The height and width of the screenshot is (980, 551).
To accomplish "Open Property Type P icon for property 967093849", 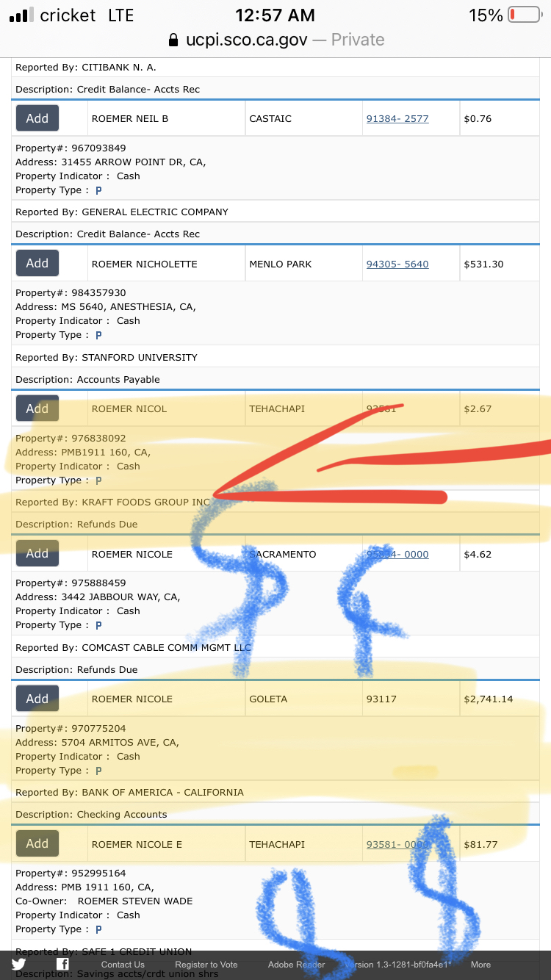I will pos(98,190).
